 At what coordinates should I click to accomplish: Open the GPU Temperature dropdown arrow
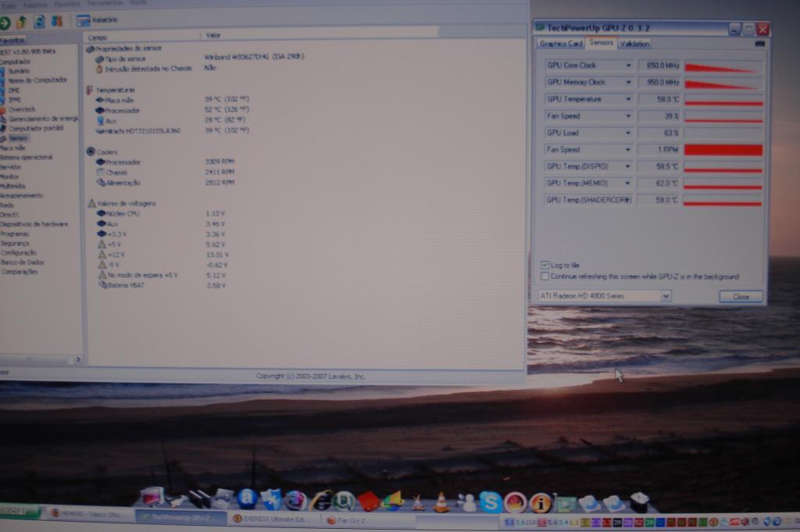[628, 99]
